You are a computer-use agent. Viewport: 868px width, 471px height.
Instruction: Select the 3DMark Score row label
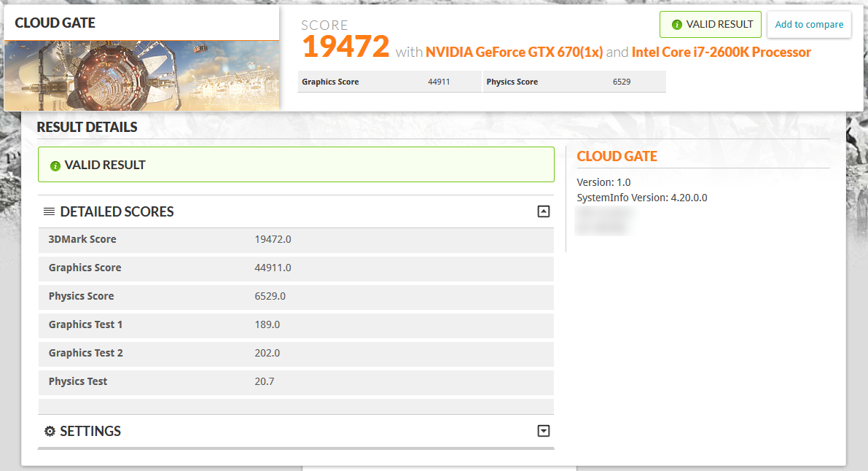[x=82, y=239]
